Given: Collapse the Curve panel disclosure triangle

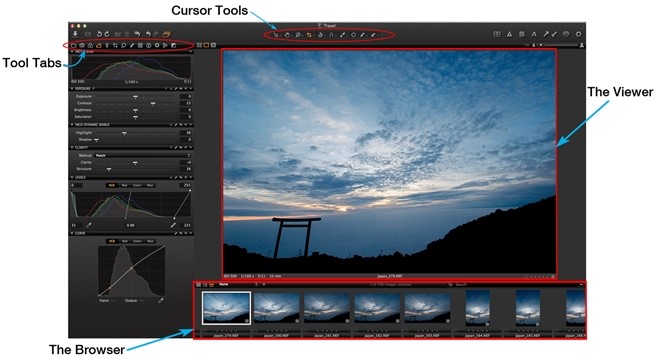Looking at the screenshot, I should click(72, 233).
